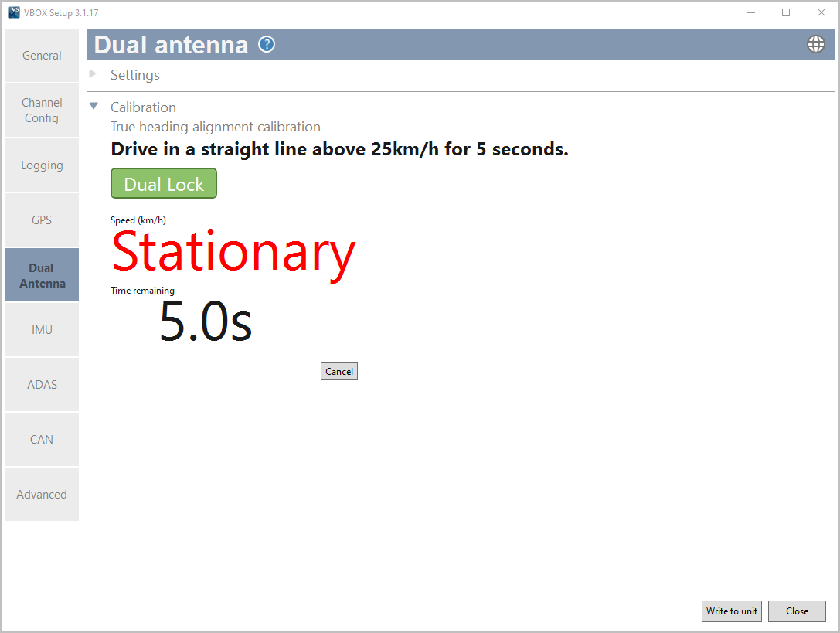The image size is (840, 633).
Task: Open the General tab
Action: 42,55
